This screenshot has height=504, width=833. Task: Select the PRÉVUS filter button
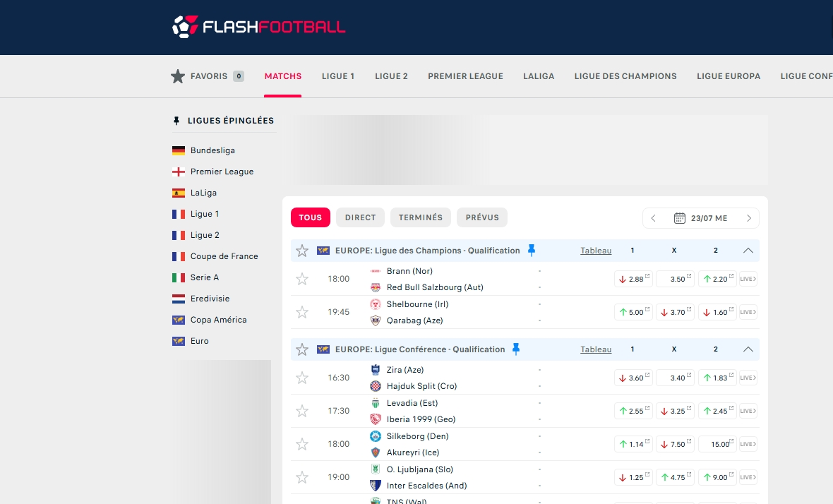[x=482, y=217]
